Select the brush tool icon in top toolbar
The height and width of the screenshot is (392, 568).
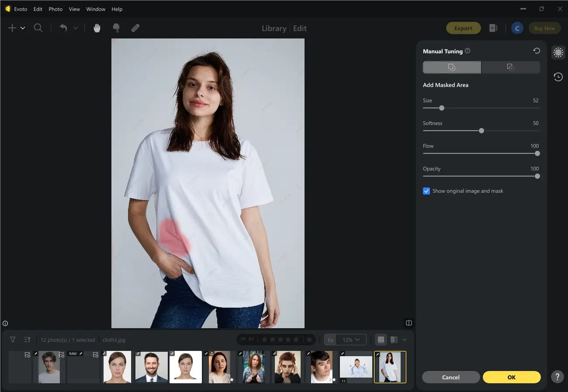(116, 28)
